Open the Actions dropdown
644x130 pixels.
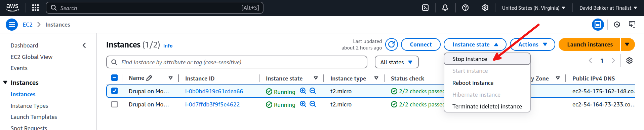point(532,44)
